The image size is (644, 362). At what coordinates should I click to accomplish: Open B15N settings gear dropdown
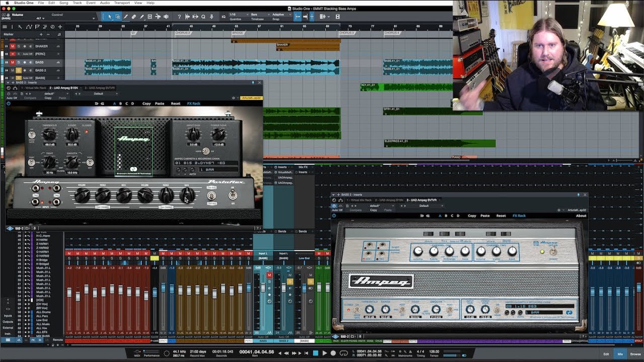point(233,98)
